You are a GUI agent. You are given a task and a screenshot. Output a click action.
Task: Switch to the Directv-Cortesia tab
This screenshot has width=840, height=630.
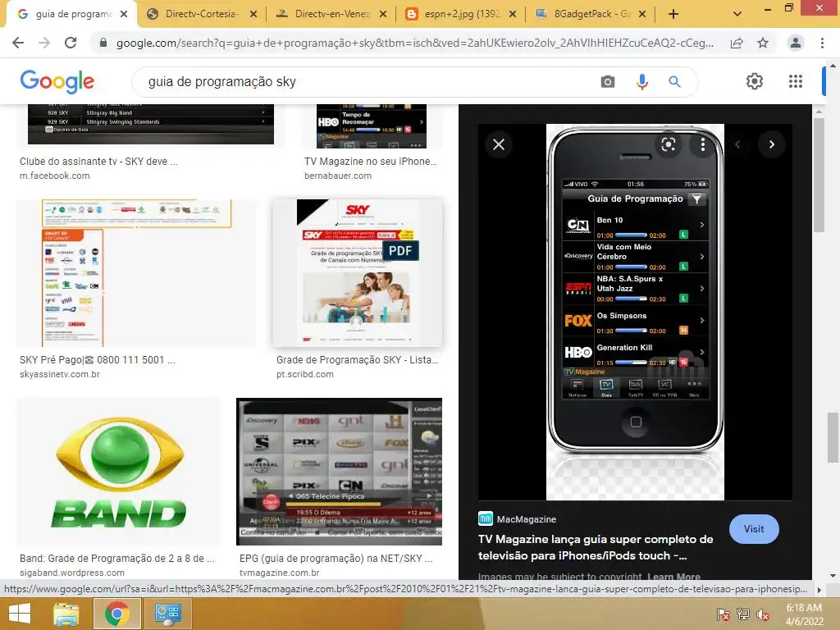pos(202,14)
